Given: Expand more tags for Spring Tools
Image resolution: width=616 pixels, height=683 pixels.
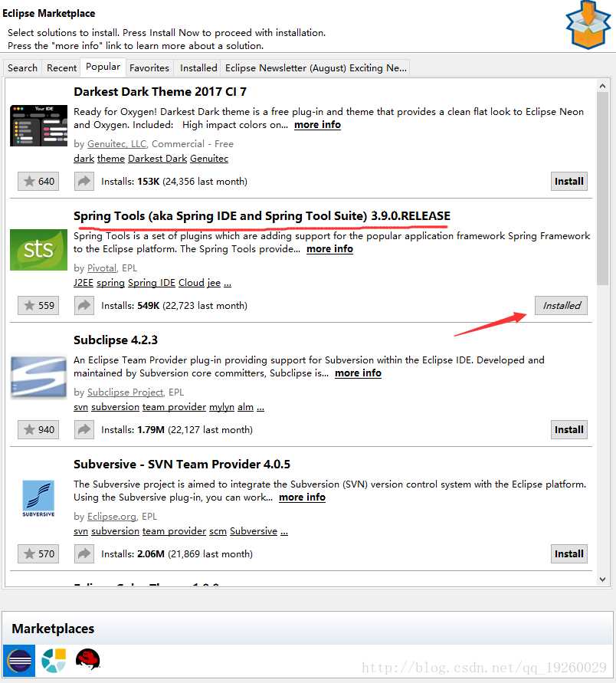Looking at the screenshot, I should pyautogui.click(x=228, y=283).
